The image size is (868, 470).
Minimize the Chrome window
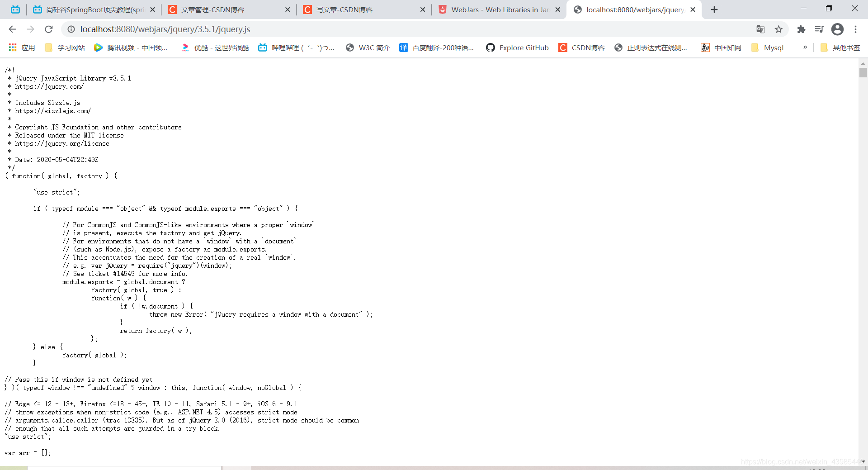coord(803,8)
